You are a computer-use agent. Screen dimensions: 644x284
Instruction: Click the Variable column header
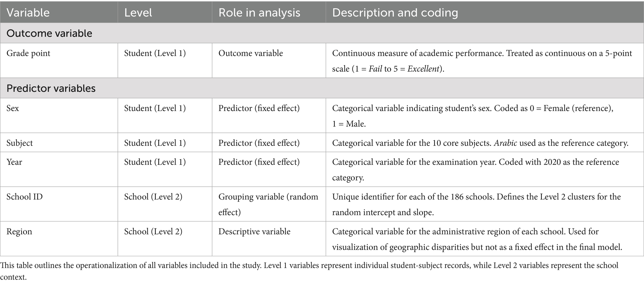pyautogui.click(x=28, y=12)
